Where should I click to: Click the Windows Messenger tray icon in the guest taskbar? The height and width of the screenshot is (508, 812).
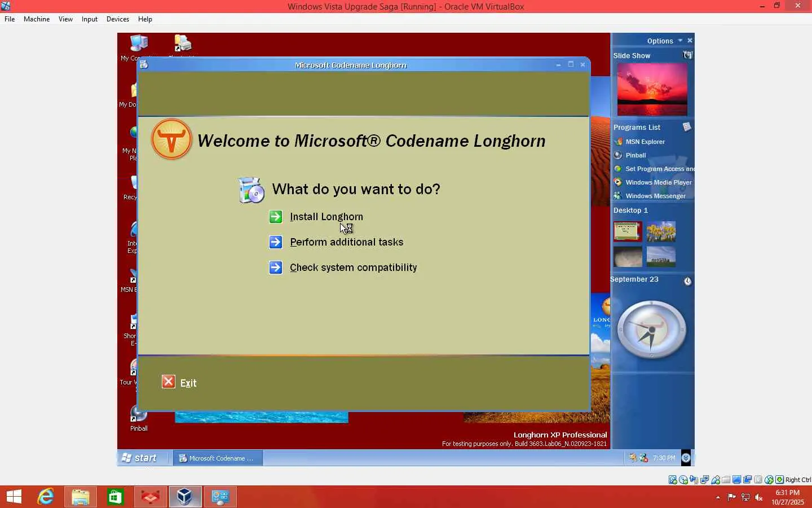point(643,458)
